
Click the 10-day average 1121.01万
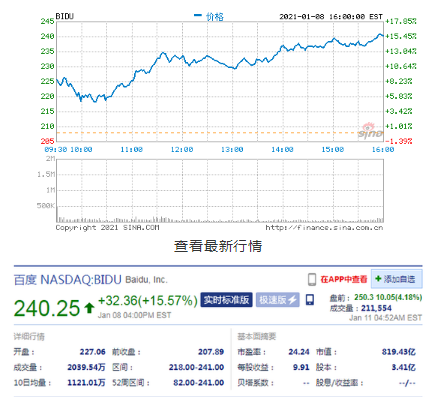click(86, 382)
